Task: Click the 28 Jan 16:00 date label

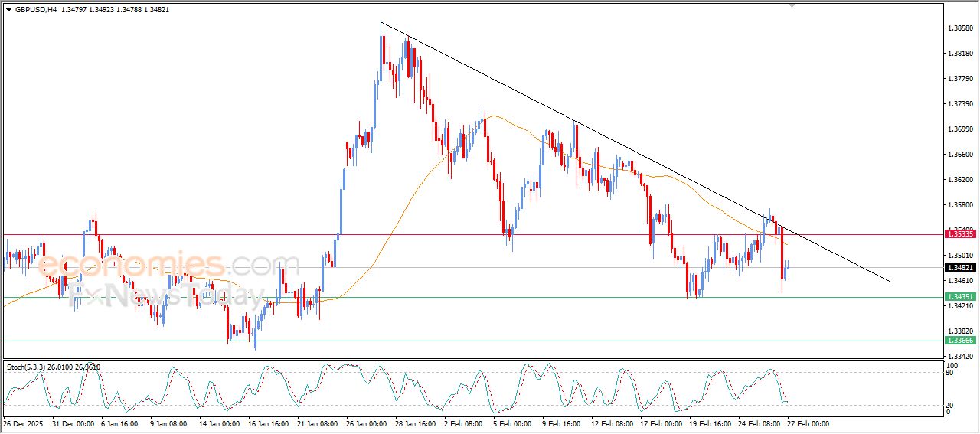Action: point(414,423)
